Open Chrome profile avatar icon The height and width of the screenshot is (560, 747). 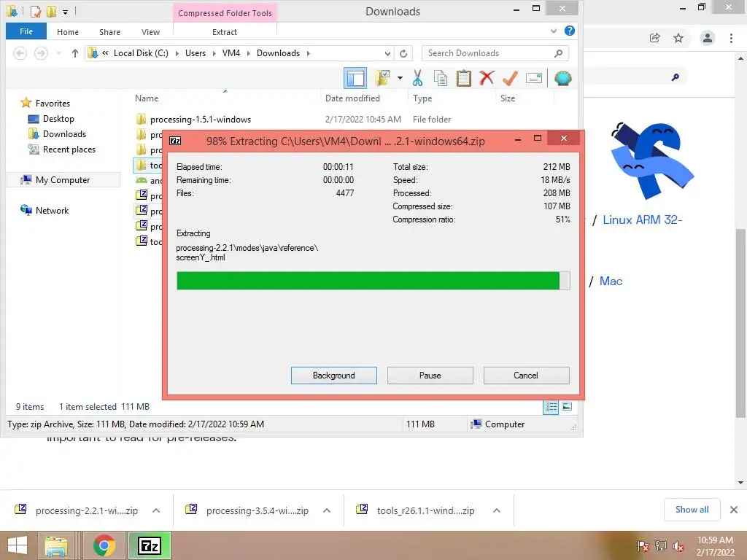point(708,38)
